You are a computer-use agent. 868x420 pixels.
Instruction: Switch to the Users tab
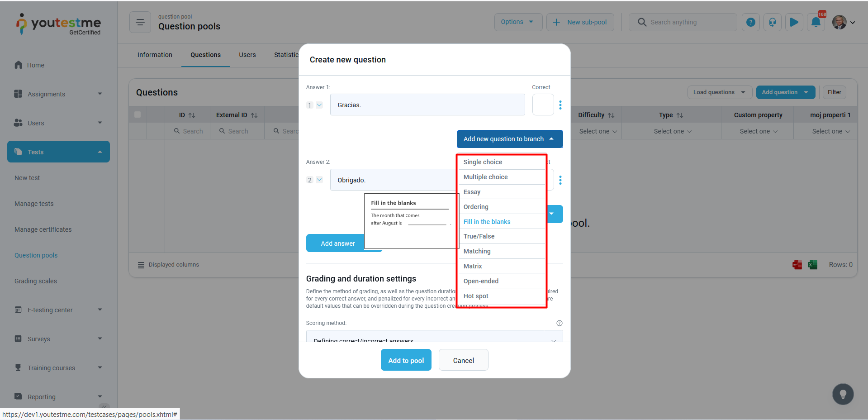click(247, 55)
